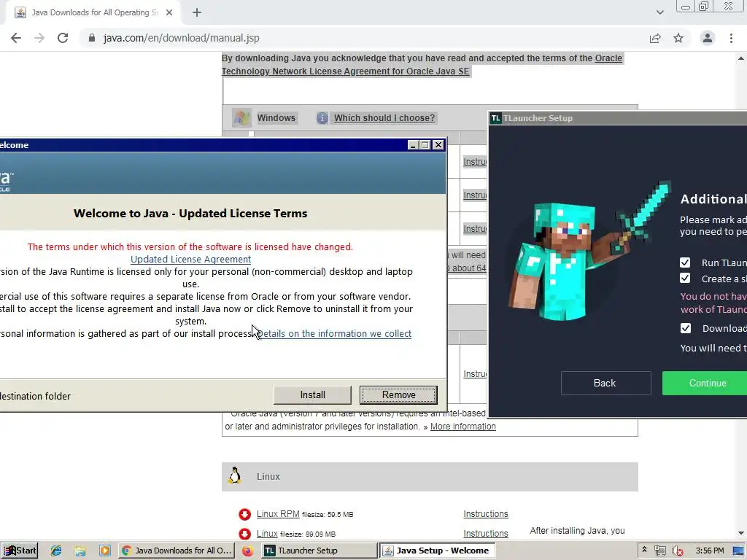The width and height of the screenshot is (747, 560).
Task: Click the browser forward arrow
Action: (39, 38)
